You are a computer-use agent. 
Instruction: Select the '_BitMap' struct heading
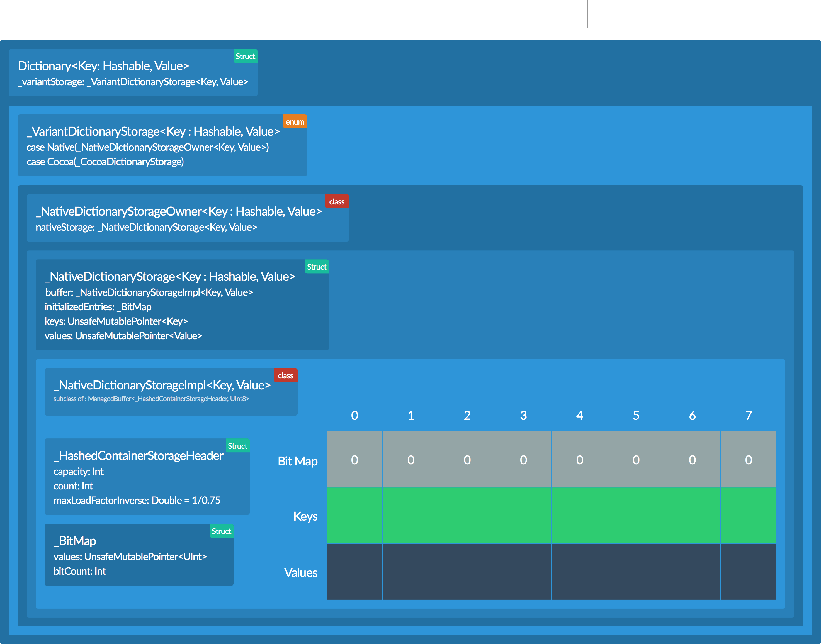pyautogui.click(x=75, y=541)
